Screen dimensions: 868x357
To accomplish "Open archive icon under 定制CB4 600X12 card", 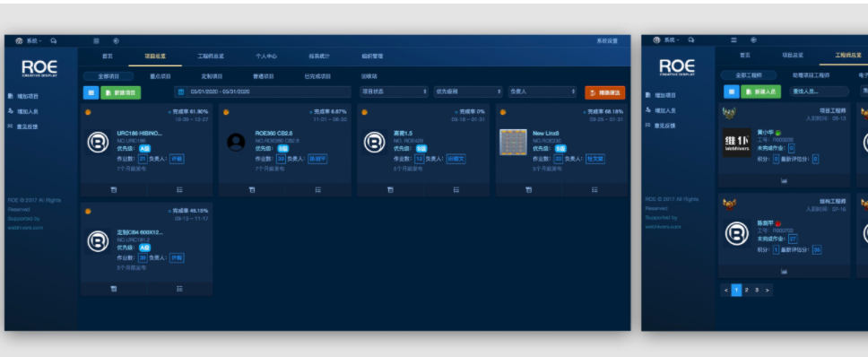I will (114, 289).
